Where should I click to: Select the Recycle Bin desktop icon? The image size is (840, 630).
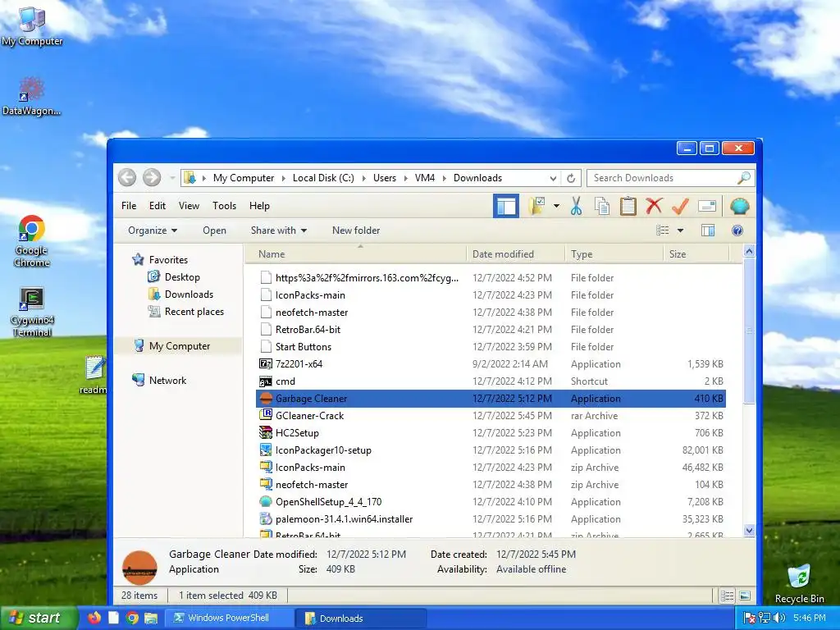point(799,583)
